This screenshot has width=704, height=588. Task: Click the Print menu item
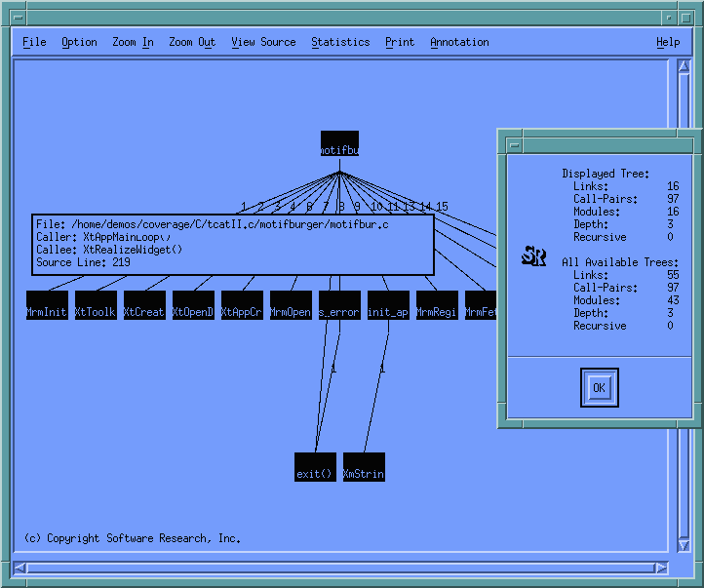point(400,42)
